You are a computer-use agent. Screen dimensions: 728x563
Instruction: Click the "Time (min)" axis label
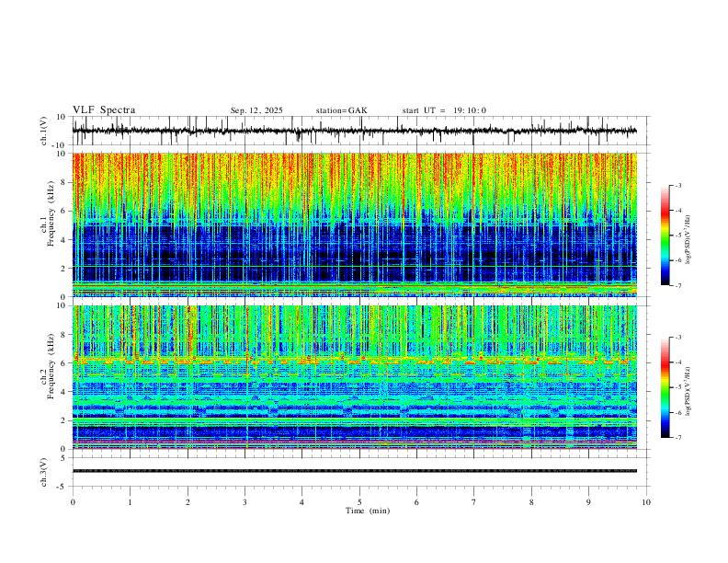pos(368,511)
